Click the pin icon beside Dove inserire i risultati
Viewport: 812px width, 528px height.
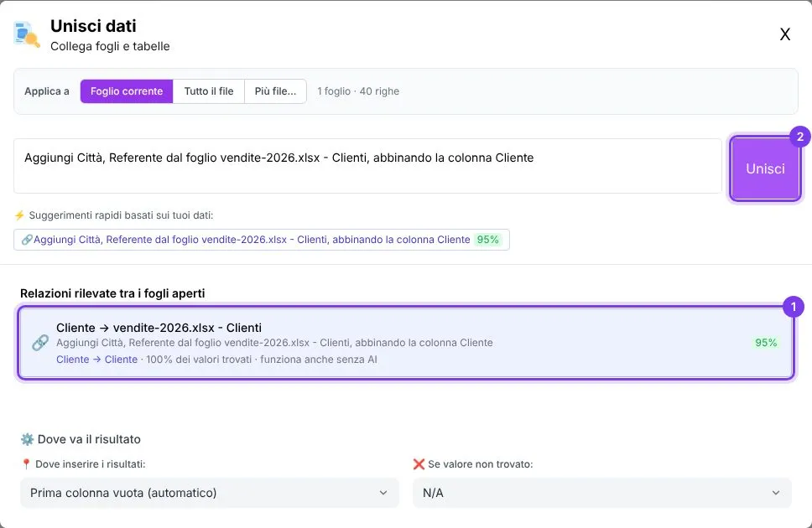(26, 464)
